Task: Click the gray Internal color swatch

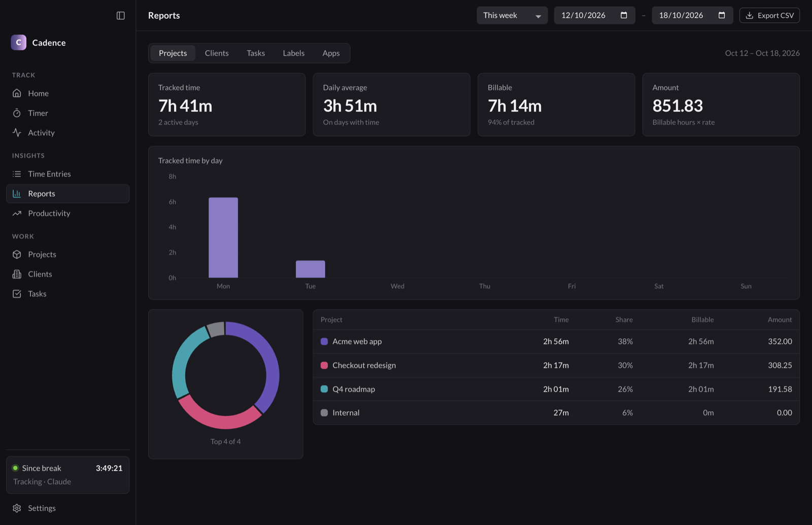Action: [324, 413]
